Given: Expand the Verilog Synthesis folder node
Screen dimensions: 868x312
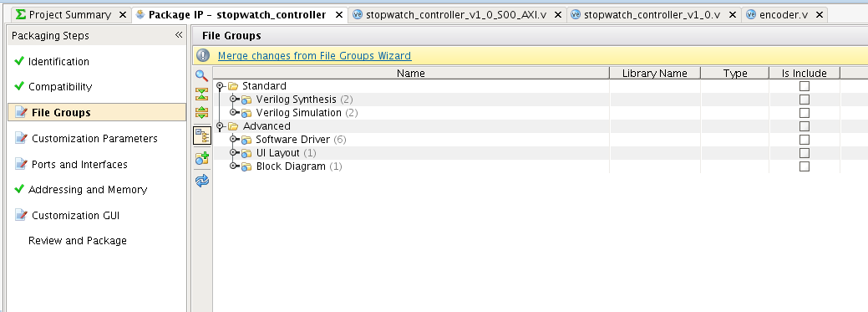Looking at the screenshot, I should point(233,100).
